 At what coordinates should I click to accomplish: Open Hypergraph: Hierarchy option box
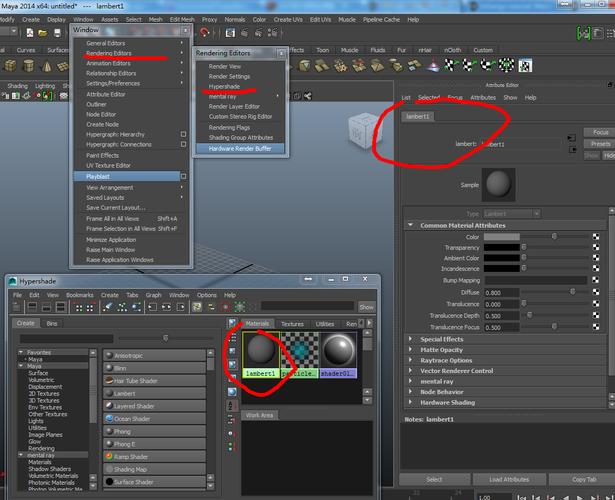pyautogui.click(x=183, y=134)
